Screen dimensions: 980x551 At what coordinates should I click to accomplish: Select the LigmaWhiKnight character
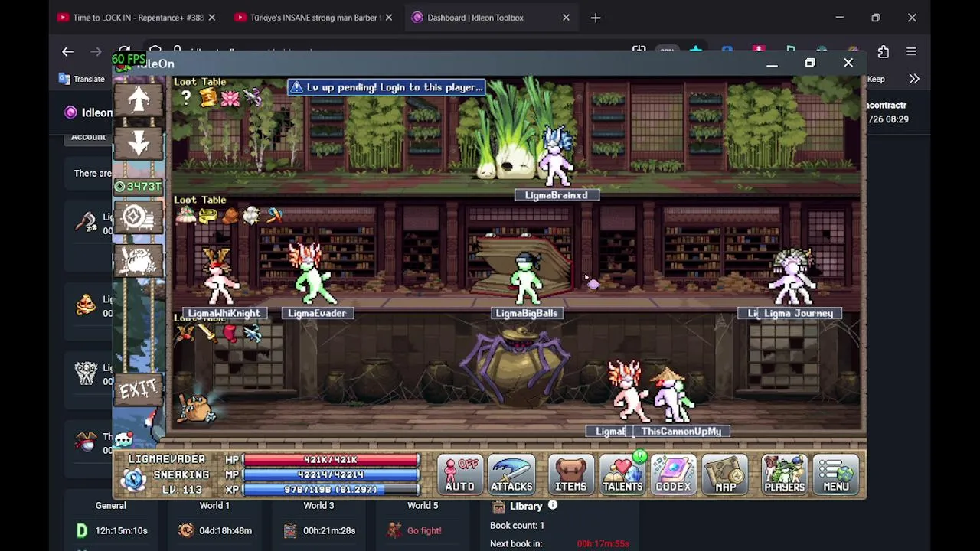pyautogui.click(x=220, y=277)
